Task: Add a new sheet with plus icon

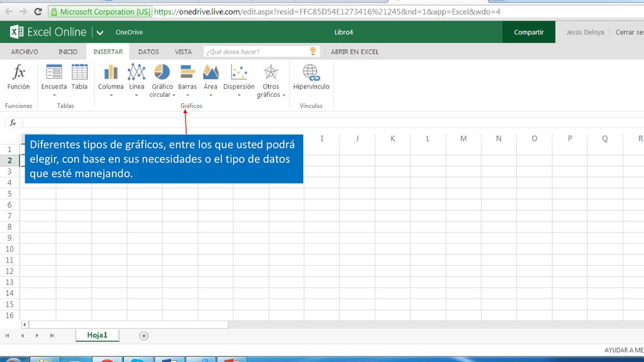Action: [144, 336]
